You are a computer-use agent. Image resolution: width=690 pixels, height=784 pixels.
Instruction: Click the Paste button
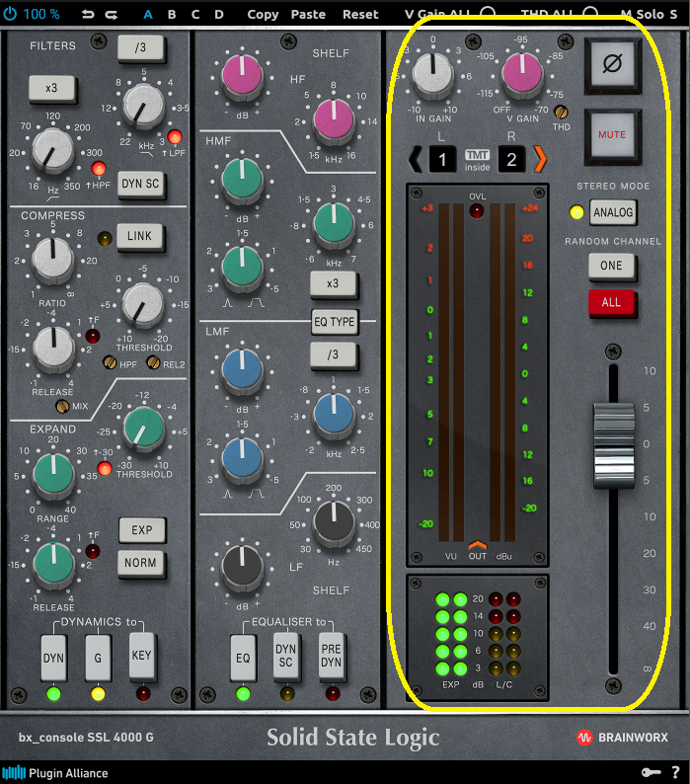pos(309,15)
